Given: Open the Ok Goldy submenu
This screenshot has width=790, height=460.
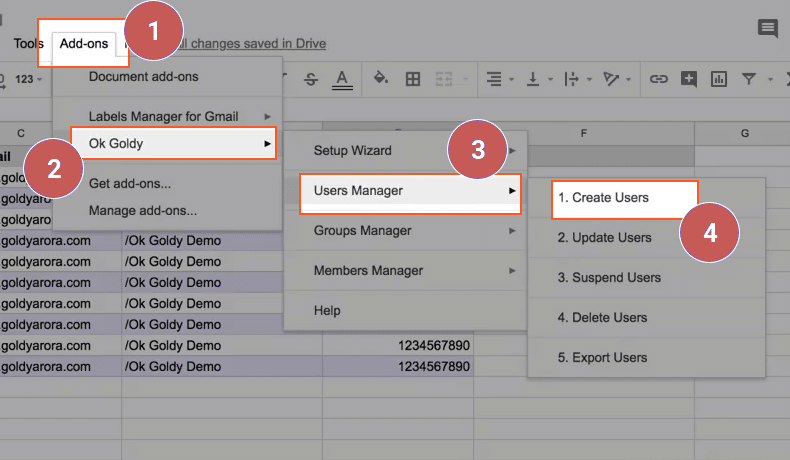Looking at the screenshot, I should (x=173, y=144).
